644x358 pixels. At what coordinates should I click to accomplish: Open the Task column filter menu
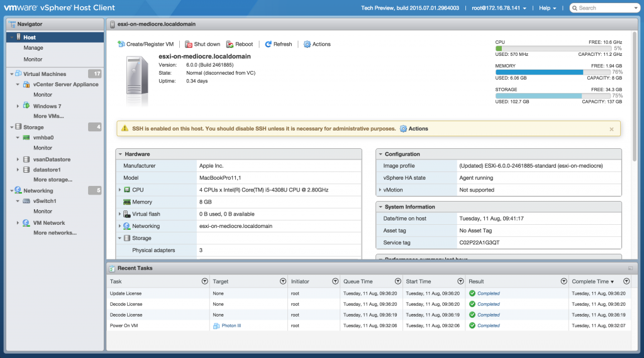point(204,281)
